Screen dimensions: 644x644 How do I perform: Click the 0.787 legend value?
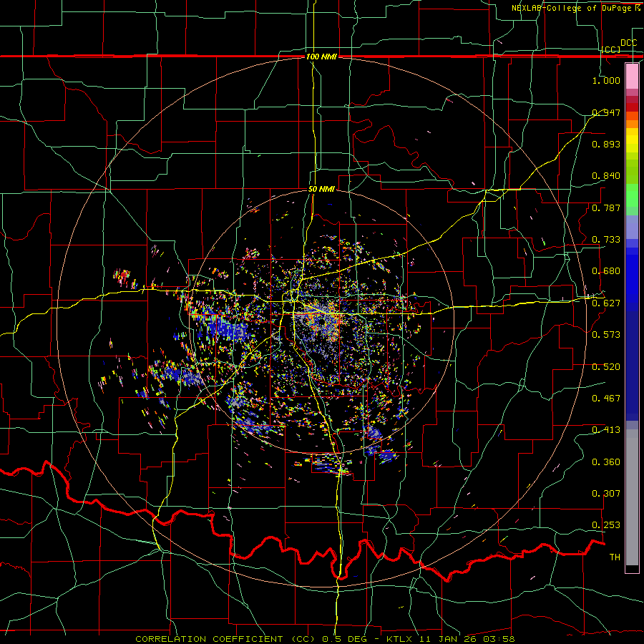point(606,208)
